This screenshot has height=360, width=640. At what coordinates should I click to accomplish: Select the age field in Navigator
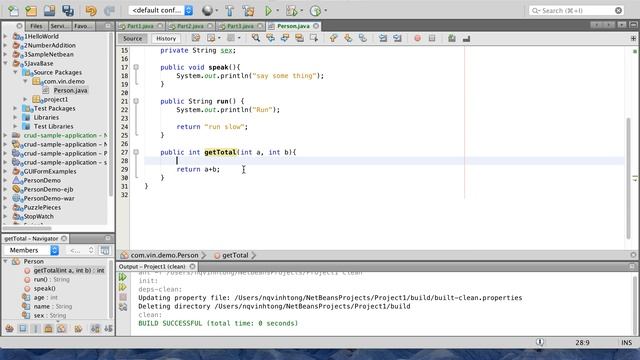pos(45,298)
